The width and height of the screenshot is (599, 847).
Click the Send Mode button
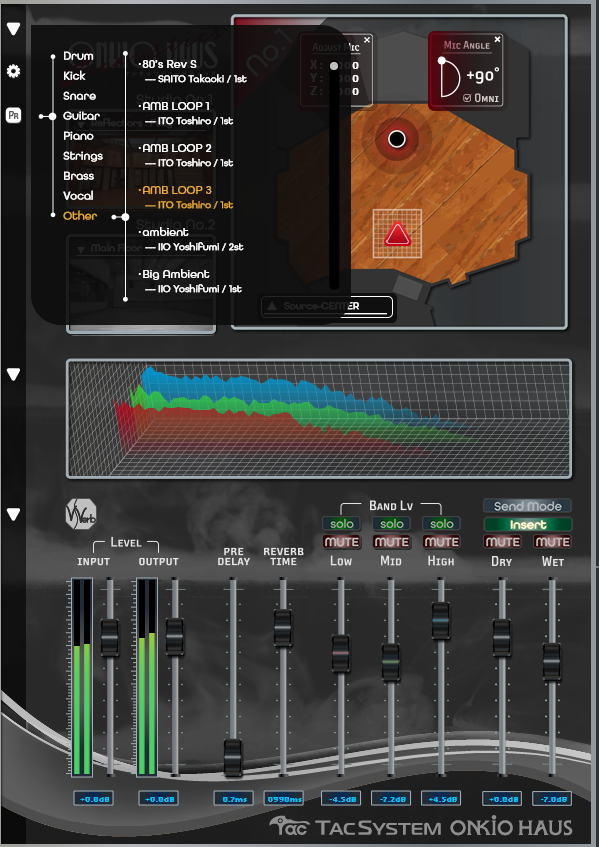[x=527, y=506]
